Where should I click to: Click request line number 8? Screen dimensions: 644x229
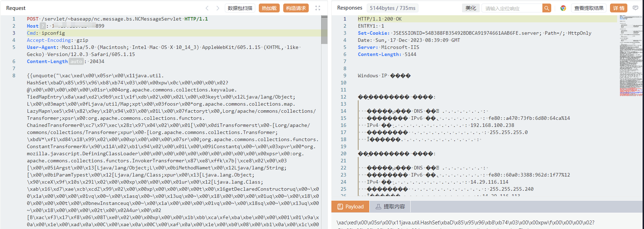[x=14, y=76]
